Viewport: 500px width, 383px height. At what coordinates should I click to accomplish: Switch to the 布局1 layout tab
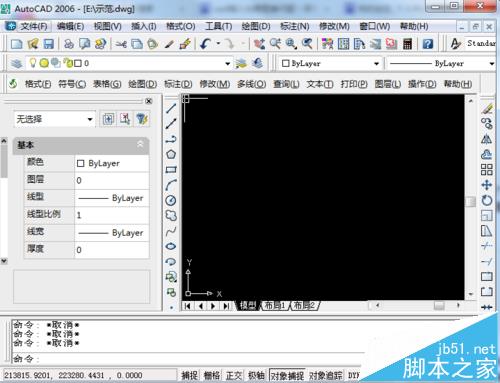[275, 305]
